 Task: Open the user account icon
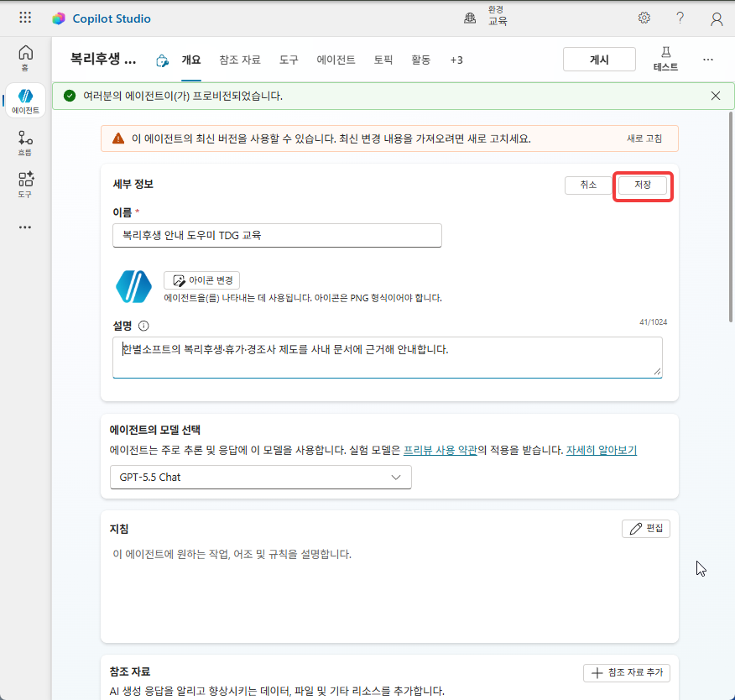pyautogui.click(x=717, y=18)
